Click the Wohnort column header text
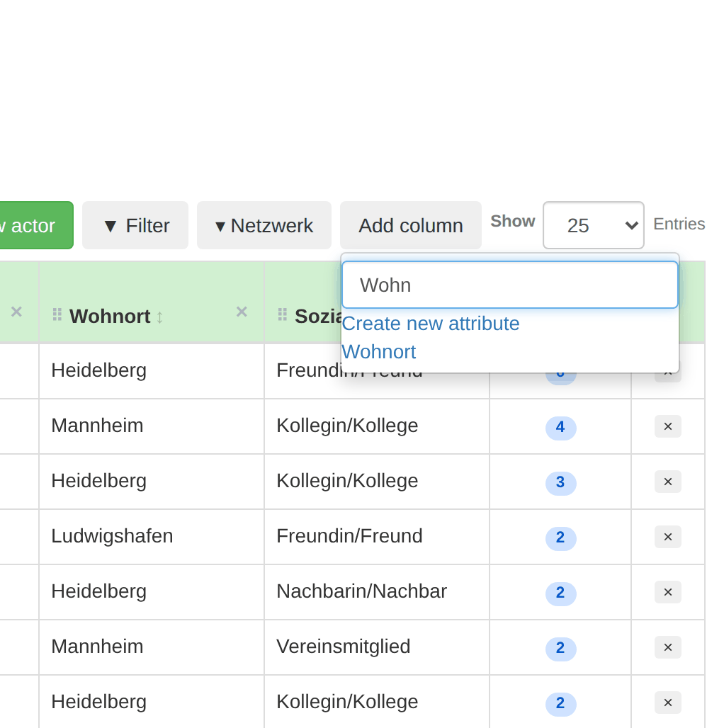 110,316
